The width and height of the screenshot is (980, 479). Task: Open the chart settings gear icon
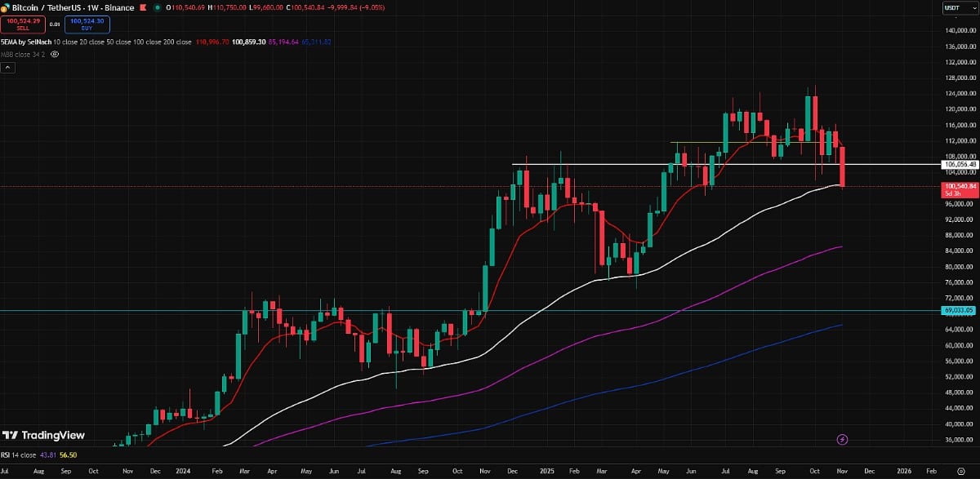pos(960,472)
